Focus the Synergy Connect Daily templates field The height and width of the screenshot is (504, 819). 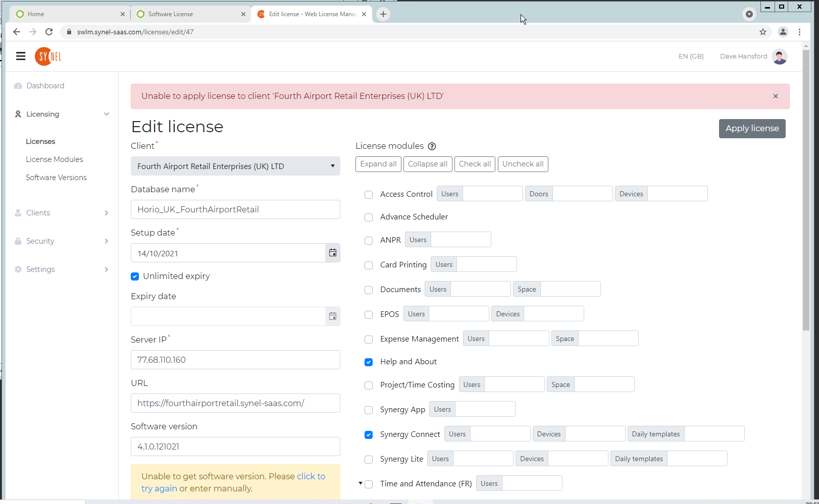714,434
